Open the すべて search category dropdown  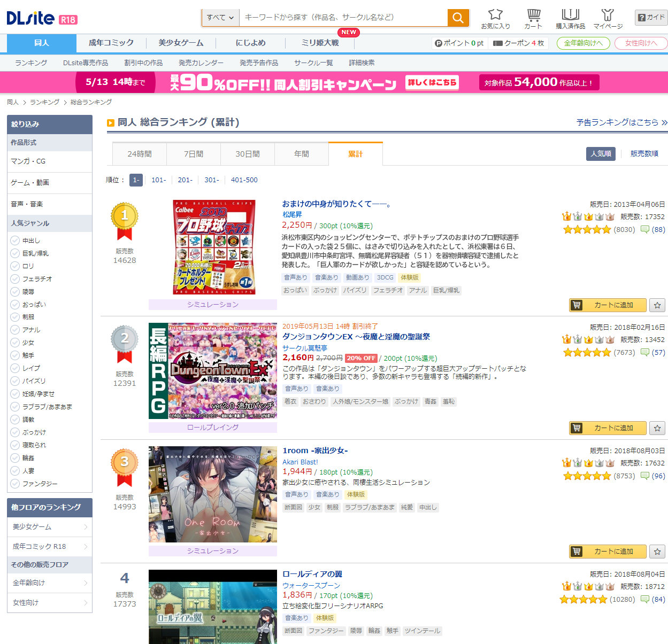pyautogui.click(x=220, y=18)
